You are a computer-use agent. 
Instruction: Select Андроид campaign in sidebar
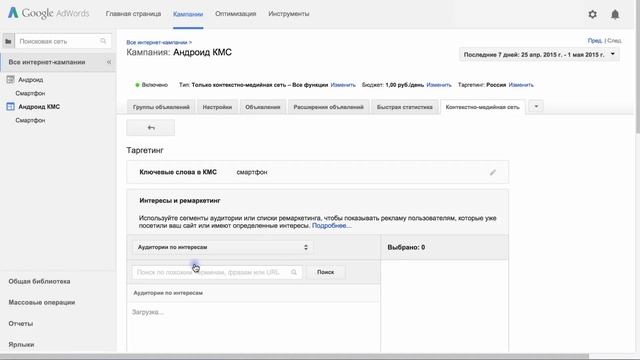[x=31, y=80]
